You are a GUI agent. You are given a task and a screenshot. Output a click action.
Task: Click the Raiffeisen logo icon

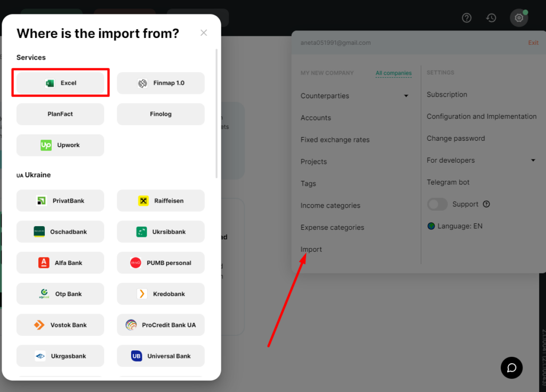(x=143, y=201)
